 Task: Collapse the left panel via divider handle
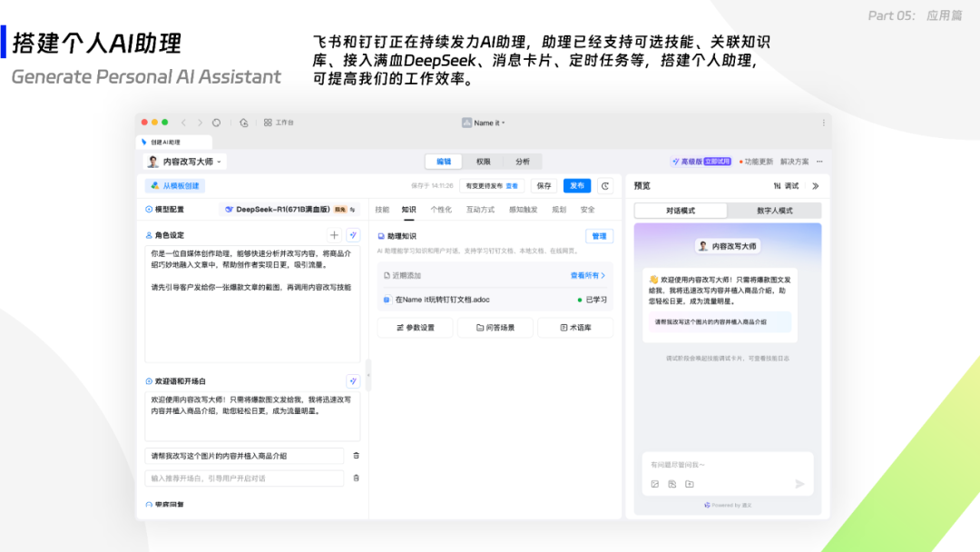[x=368, y=375]
